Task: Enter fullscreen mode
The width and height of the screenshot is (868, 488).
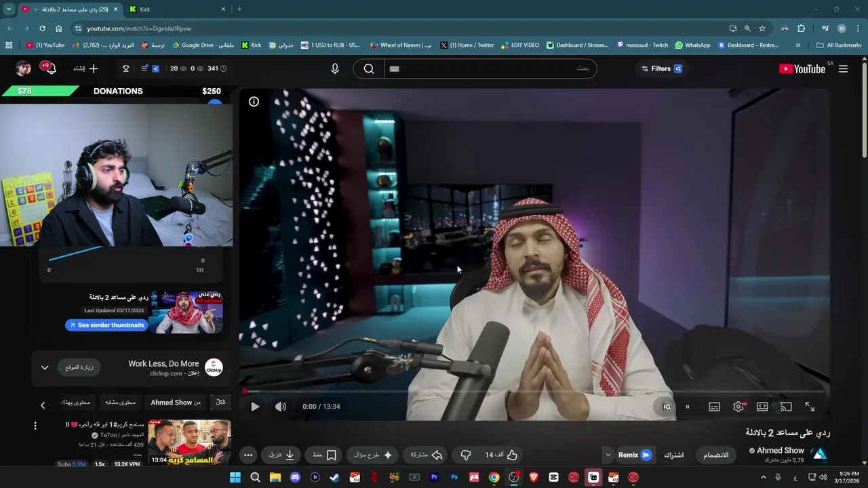Action: (x=810, y=407)
